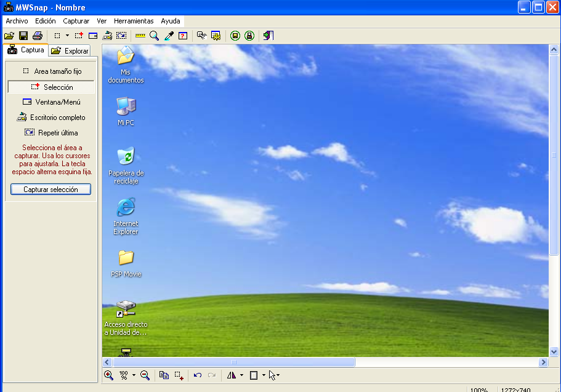The image size is (561, 392).
Task: Select the Area tamaño fijo capture mode
Action: (x=52, y=71)
